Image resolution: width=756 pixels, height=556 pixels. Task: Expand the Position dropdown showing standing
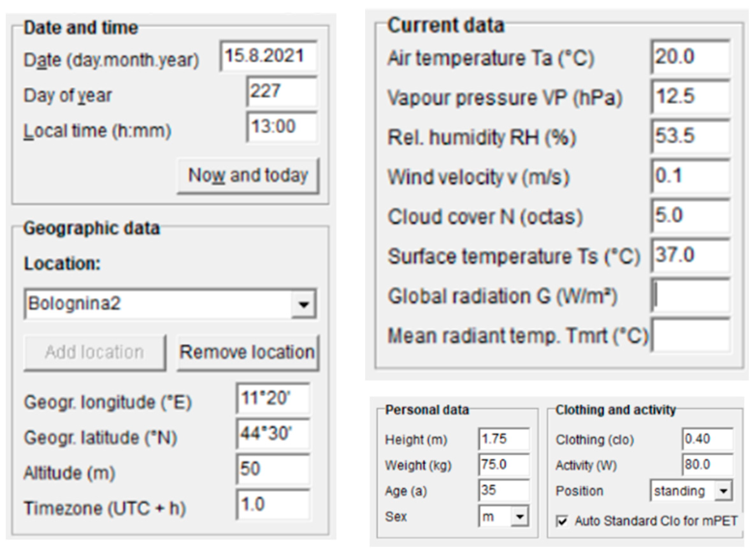tap(724, 491)
